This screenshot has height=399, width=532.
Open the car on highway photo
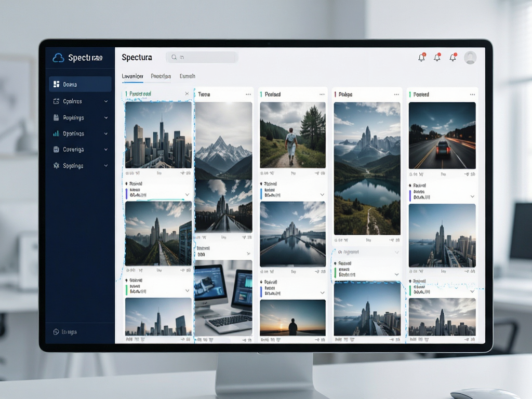point(442,136)
